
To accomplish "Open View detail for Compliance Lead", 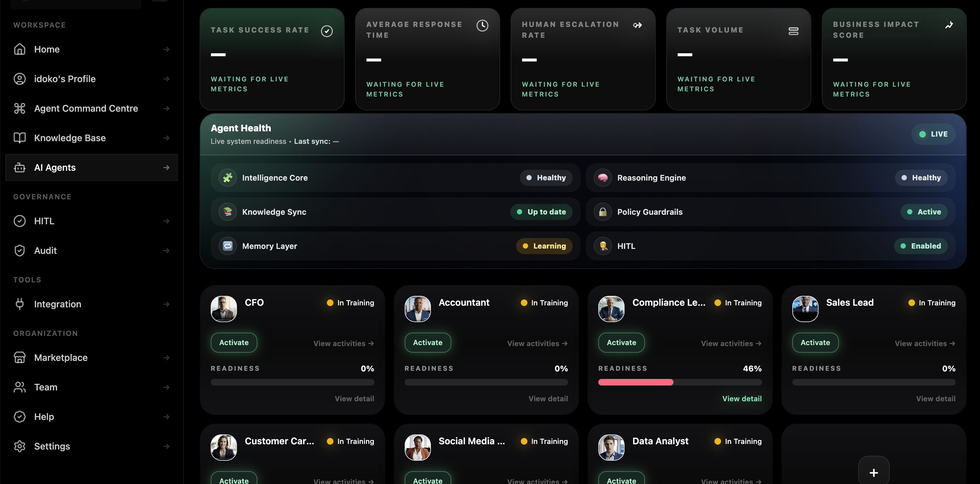I will click(742, 398).
